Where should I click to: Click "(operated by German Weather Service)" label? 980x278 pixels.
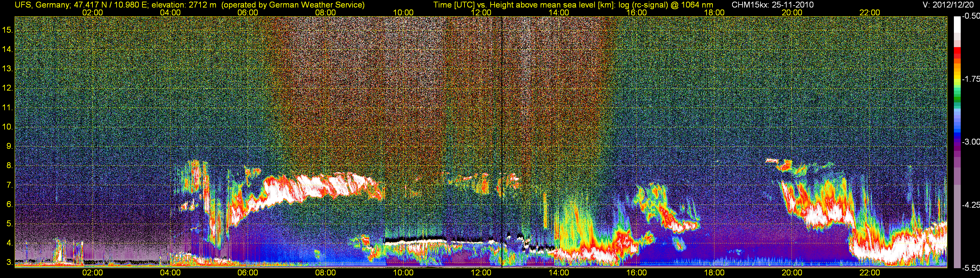click(x=293, y=5)
